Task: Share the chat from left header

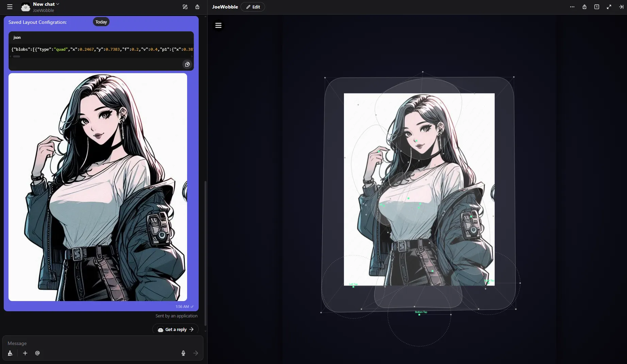Action: 197,7
